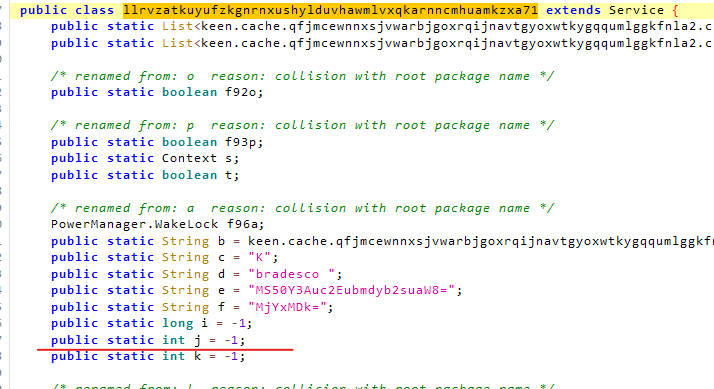Click the PowerManager.WakeLock type
The height and width of the screenshot is (389, 714).
(x=134, y=224)
